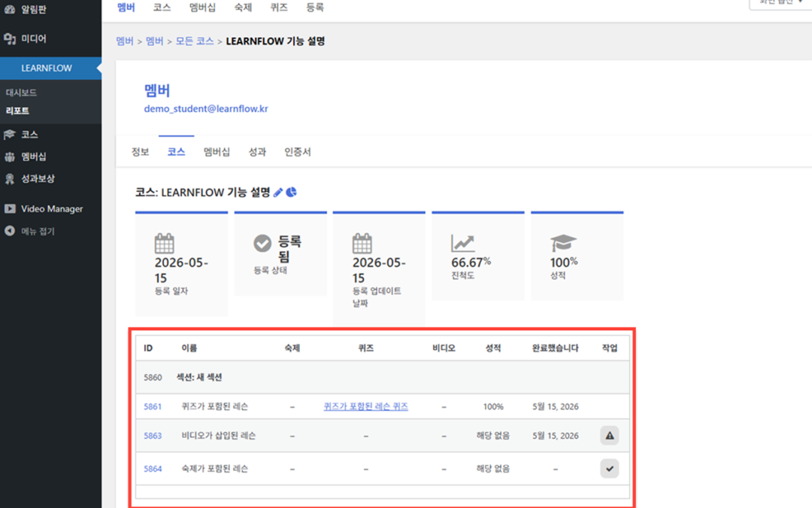The width and height of the screenshot is (812, 508).
Task: Switch to the 코스 top navigation tab
Action: pos(162,8)
